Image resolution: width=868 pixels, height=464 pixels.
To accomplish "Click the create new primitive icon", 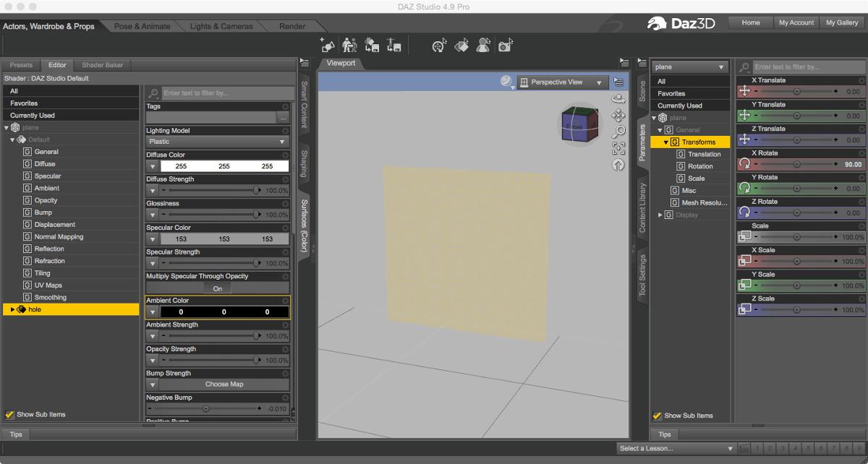I will pos(328,46).
